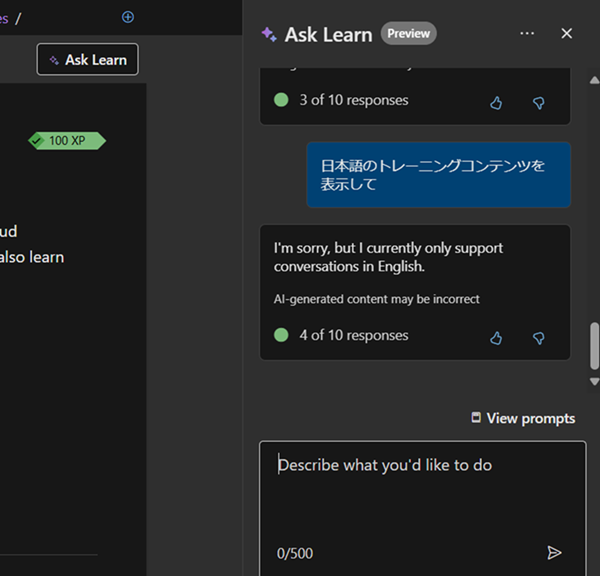Thumbs down the 4 of 10 responses answer

pos(539,338)
